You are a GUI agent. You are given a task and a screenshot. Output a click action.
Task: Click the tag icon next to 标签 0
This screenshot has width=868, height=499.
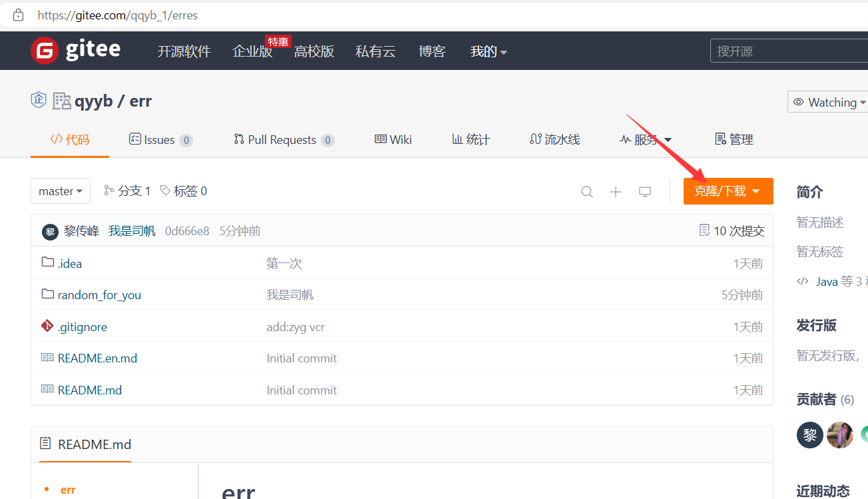click(x=165, y=191)
